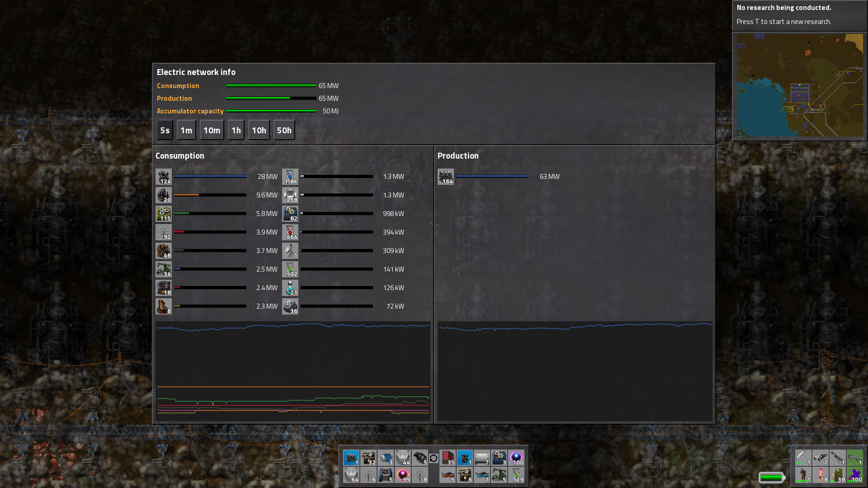
Task: Select the boiler stack of 32 in quickbar
Action: pyautogui.click(x=368, y=458)
